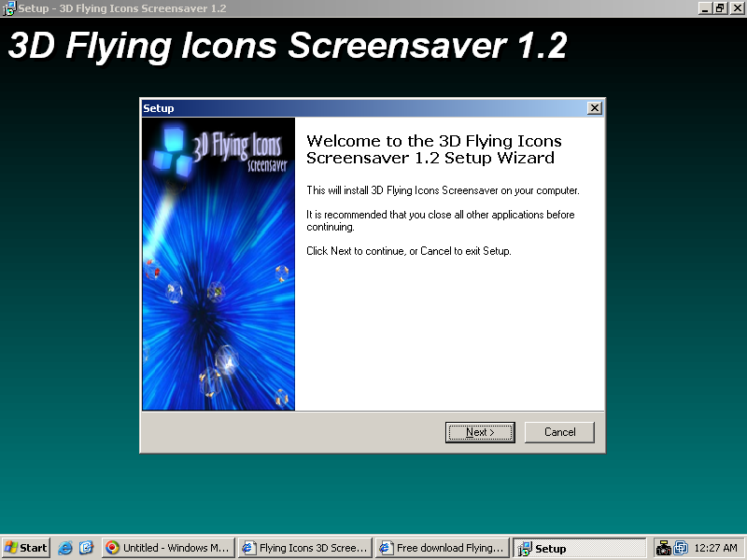The height and width of the screenshot is (560, 747).
Task: Minimize the outer setup window
Action: point(706,8)
